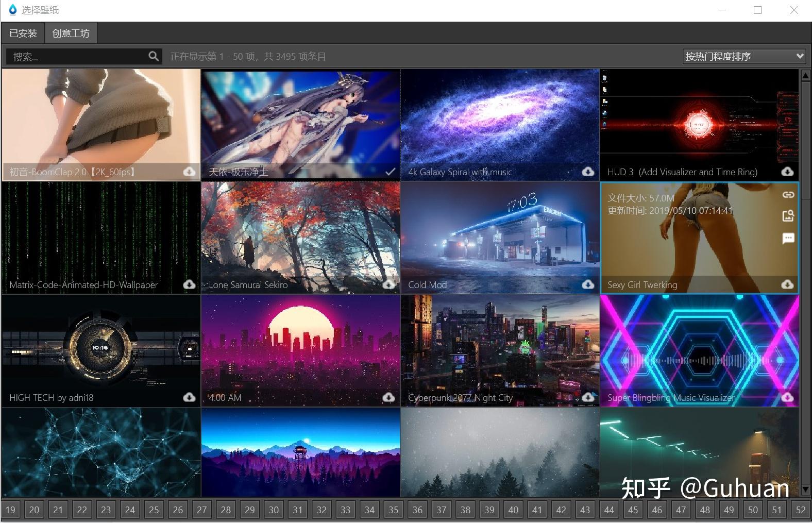The height and width of the screenshot is (523, 812).
Task: Select the 4:00 AM synthwave city thumbnail
Action: click(x=300, y=350)
